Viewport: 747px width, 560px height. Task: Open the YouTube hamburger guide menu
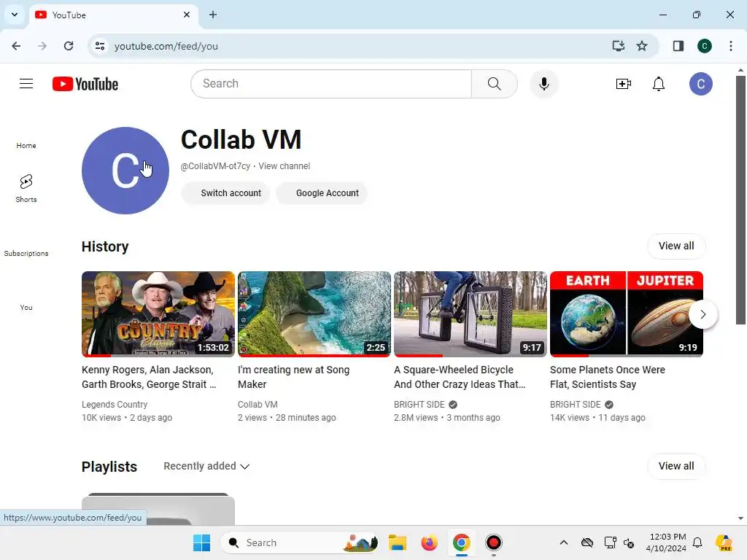26,84
